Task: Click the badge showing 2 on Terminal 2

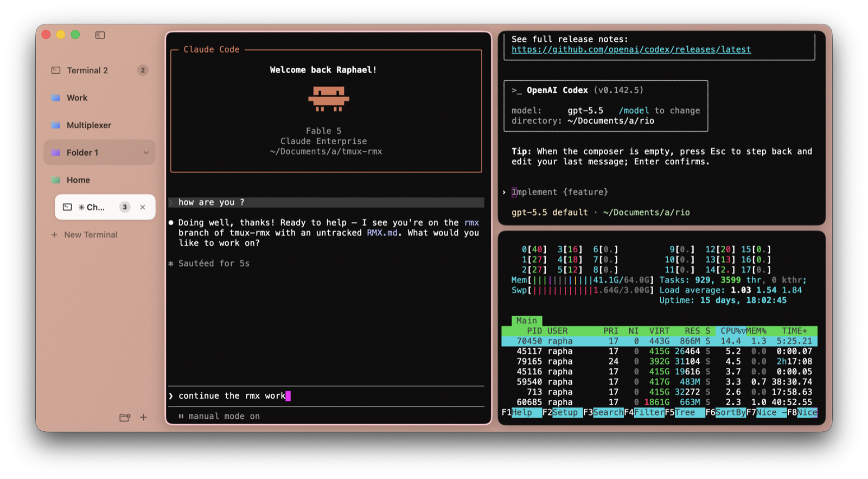Action: pyautogui.click(x=143, y=70)
